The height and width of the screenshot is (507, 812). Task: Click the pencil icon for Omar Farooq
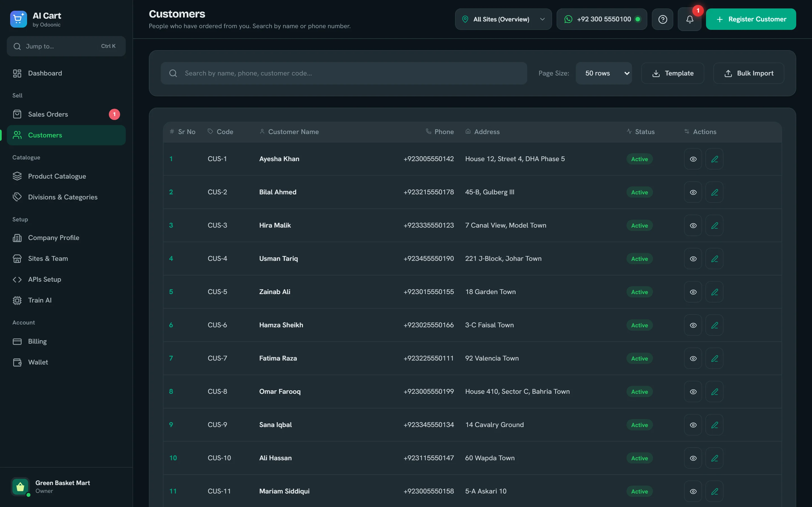[714, 392]
